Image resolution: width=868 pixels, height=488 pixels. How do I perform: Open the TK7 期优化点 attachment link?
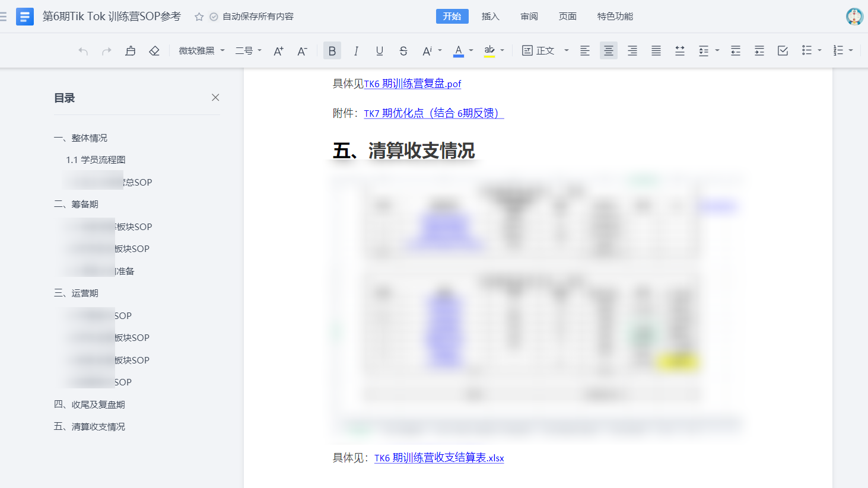[433, 113]
